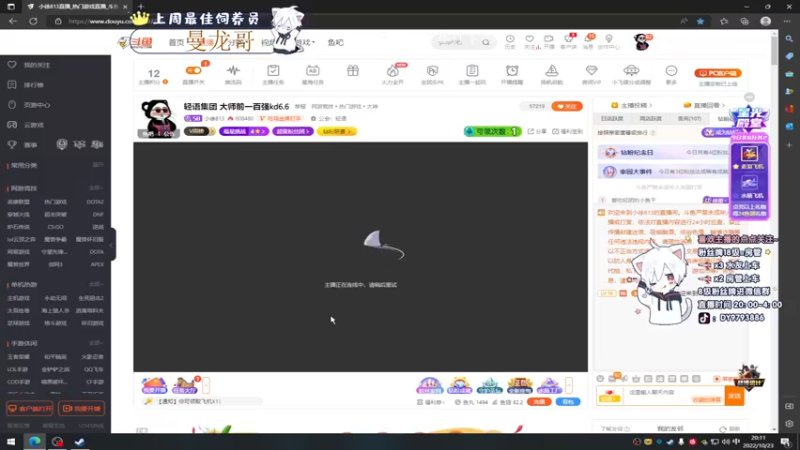Viewport: 800px width, 450px height.
Task: Switch to the VIP guests (107) tab
Action: [689, 118]
